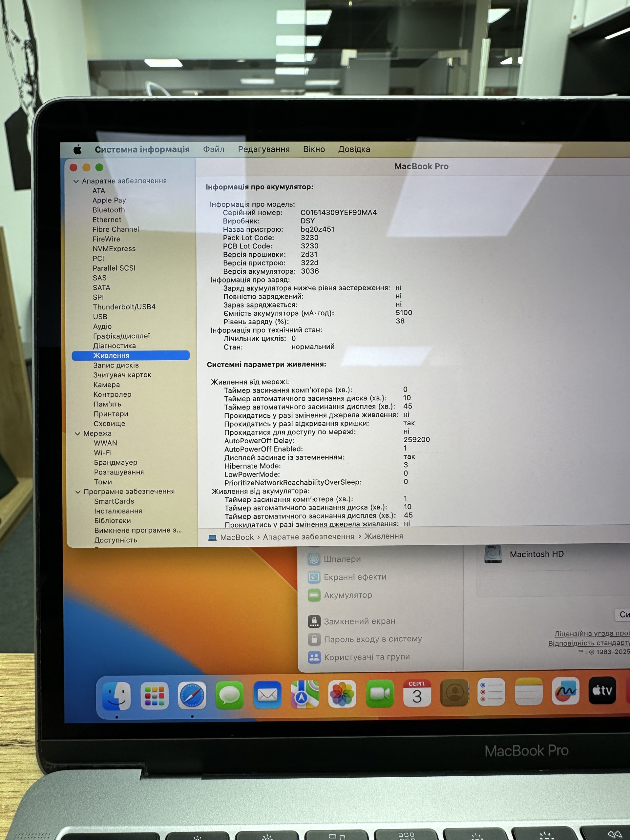Select SmartCards in the sidebar

point(114,501)
